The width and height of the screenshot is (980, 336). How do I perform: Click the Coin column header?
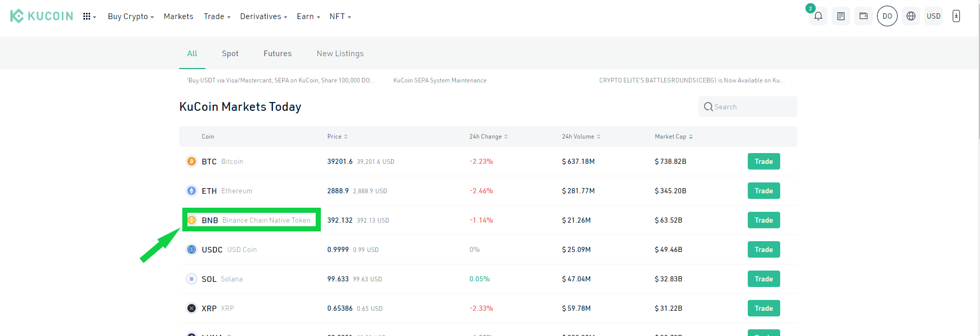click(208, 137)
